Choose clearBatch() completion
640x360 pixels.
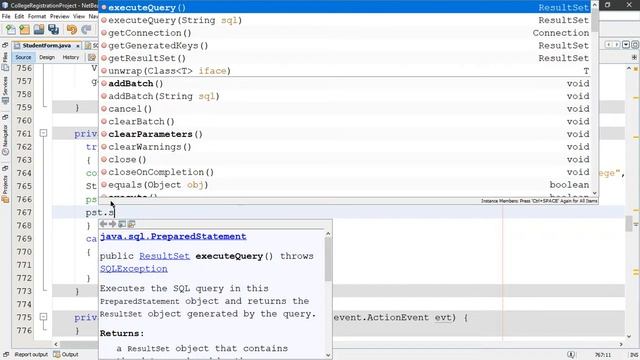click(345, 121)
